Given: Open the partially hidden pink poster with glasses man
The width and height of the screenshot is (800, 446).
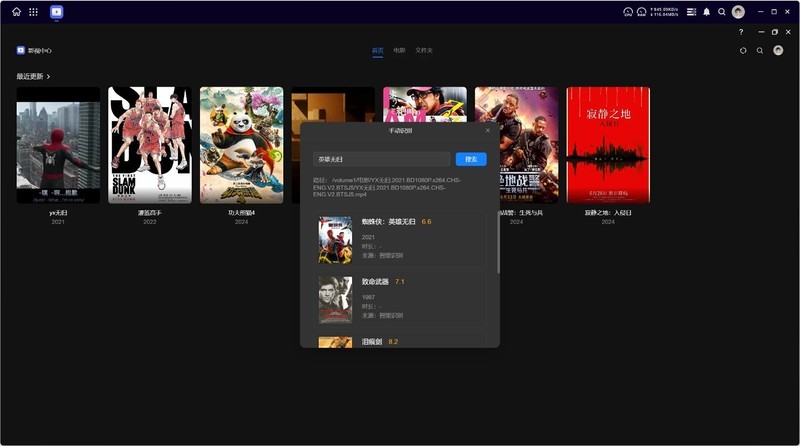Looking at the screenshot, I should [425, 104].
